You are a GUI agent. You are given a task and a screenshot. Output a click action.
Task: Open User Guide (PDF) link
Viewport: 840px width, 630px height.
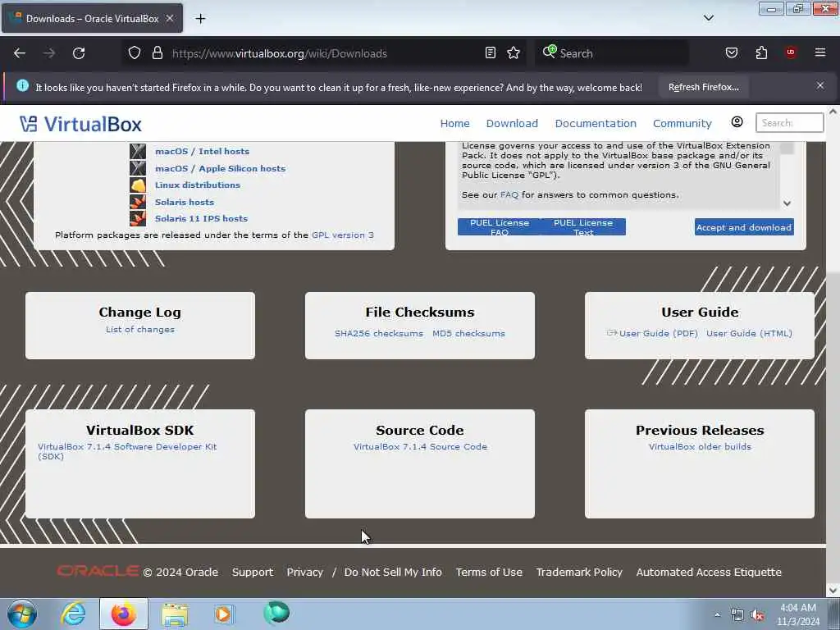(659, 333)
